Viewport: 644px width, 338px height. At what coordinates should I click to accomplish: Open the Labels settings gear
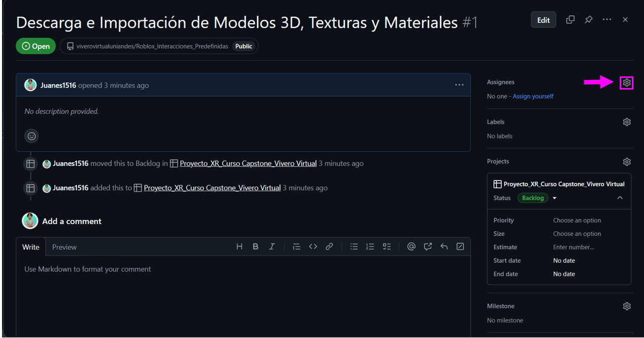[x=627, y=121]
